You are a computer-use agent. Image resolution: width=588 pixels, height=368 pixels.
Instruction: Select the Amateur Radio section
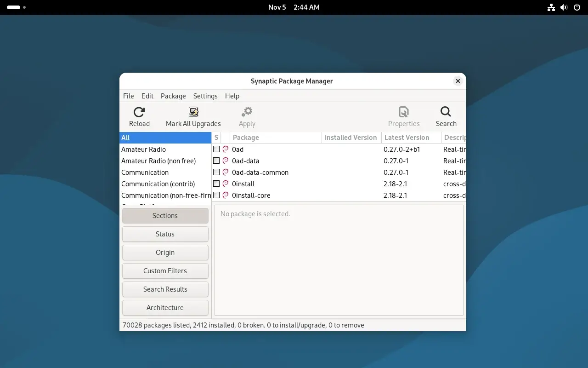point(144,149)
